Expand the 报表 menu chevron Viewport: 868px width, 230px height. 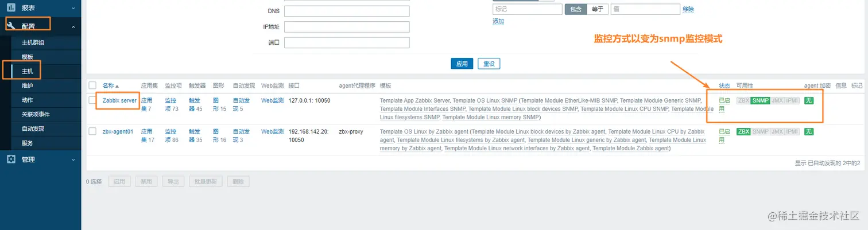pyautogui.click(x=73, y=9)
